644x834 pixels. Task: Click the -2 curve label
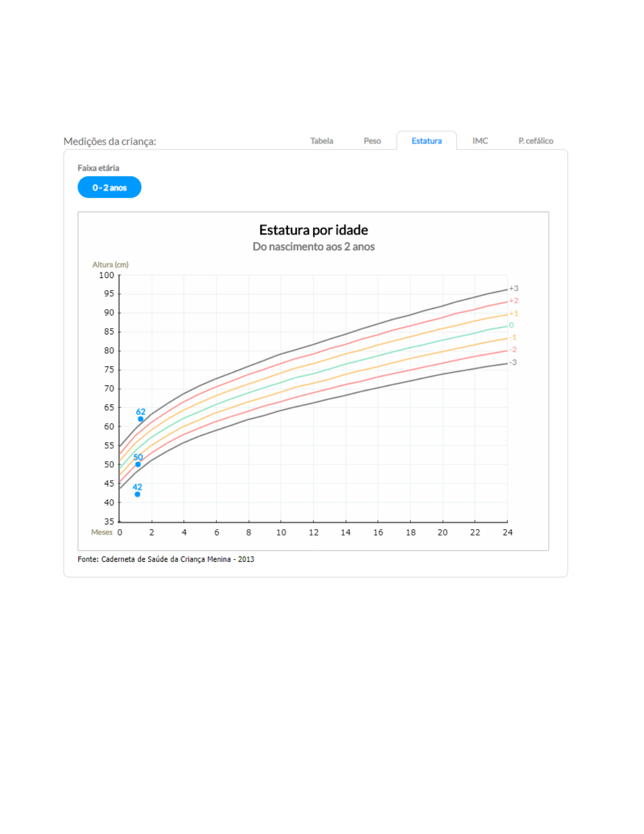tap(512, 350)
